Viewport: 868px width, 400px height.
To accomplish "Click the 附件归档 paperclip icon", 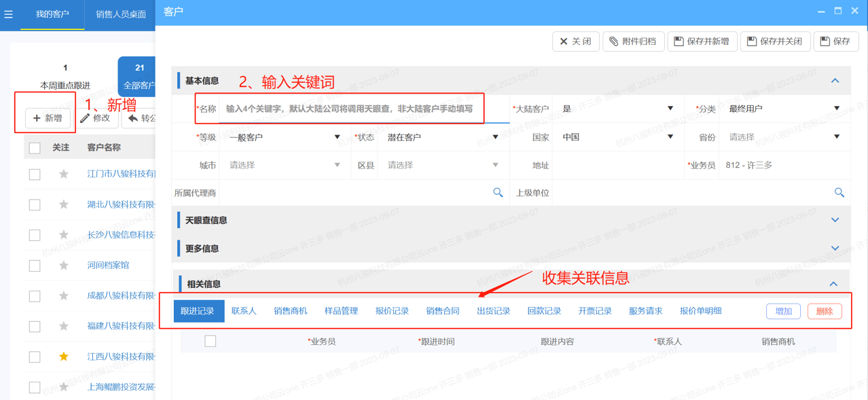I will tap(614, 41).
